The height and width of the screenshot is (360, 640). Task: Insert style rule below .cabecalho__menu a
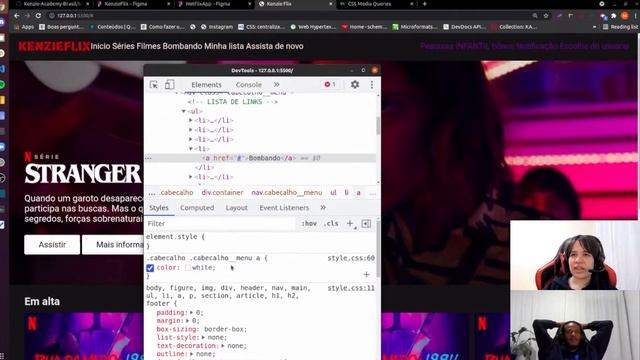366,275
